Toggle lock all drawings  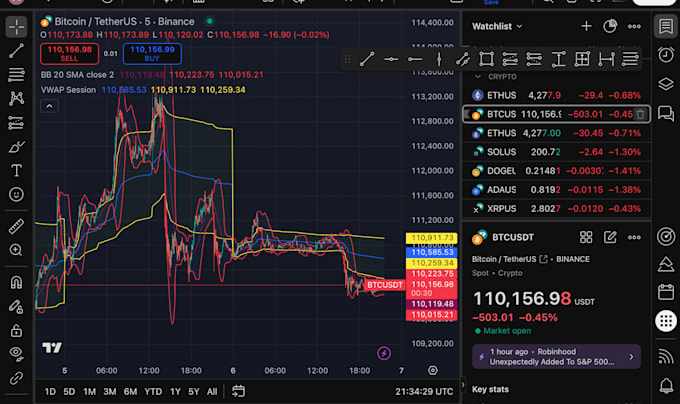pos(16,331)
